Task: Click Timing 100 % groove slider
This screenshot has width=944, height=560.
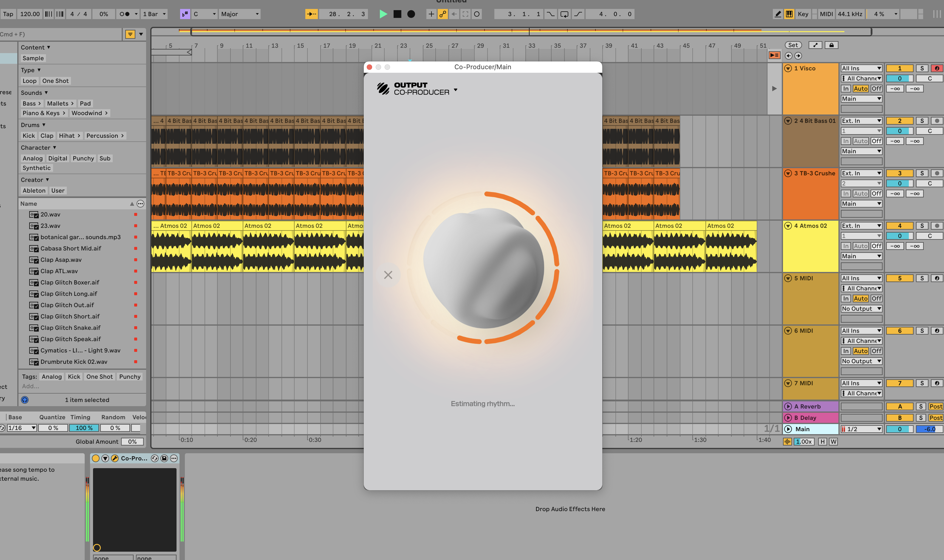Action: (x=84, y=428)
